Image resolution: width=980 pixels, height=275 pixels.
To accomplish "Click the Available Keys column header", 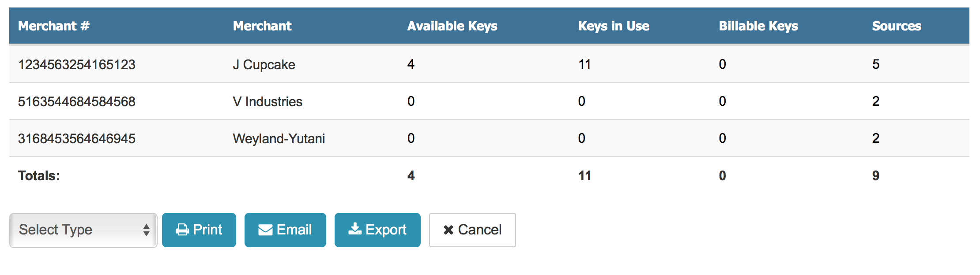I will tap(452, 26).
